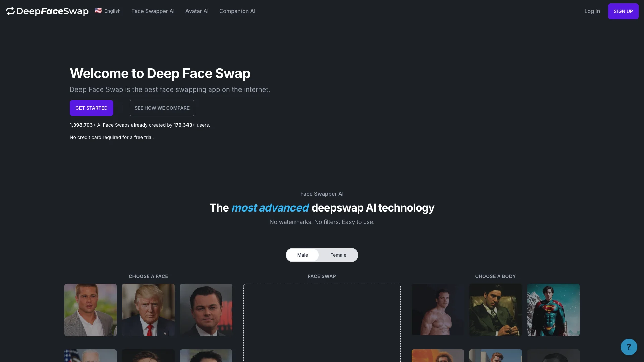This screenshot has height=362, width=644.
Task: Select the Superman body thumbnail
Action: [553, 309]
